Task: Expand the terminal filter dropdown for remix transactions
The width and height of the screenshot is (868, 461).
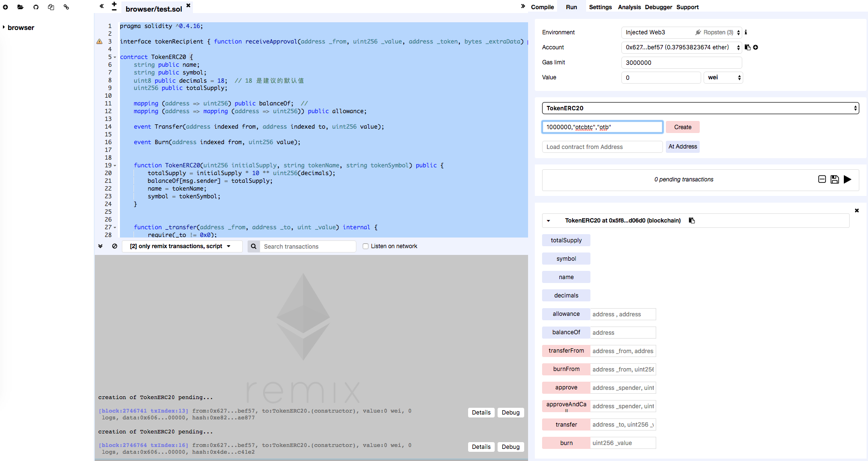Action: click(x=180, y=246)
